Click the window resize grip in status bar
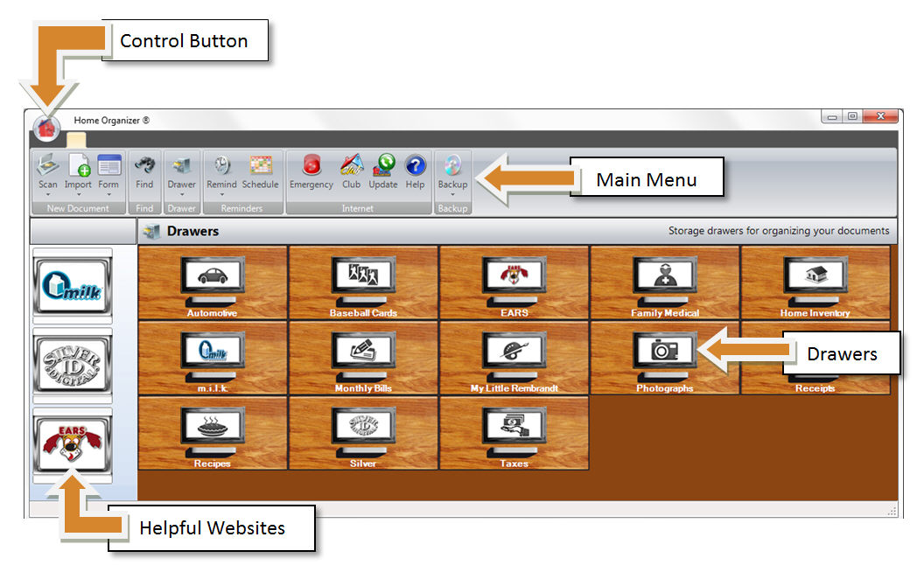Image resolution: width=924 pixels, height=586 pixels. 892,511
